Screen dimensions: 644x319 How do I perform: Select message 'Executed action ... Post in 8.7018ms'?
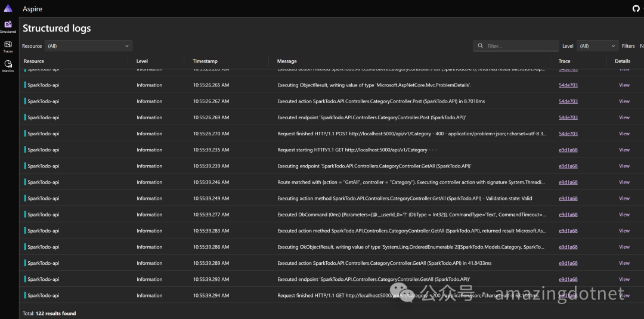click(x=380, y=101)
